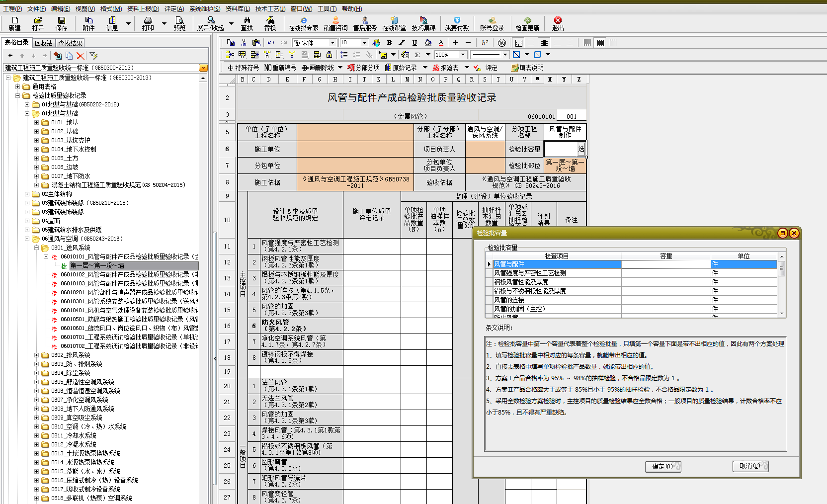Save using the 保存 icon
This screenshot has height=504, width=827.
[x=62, y=23]
